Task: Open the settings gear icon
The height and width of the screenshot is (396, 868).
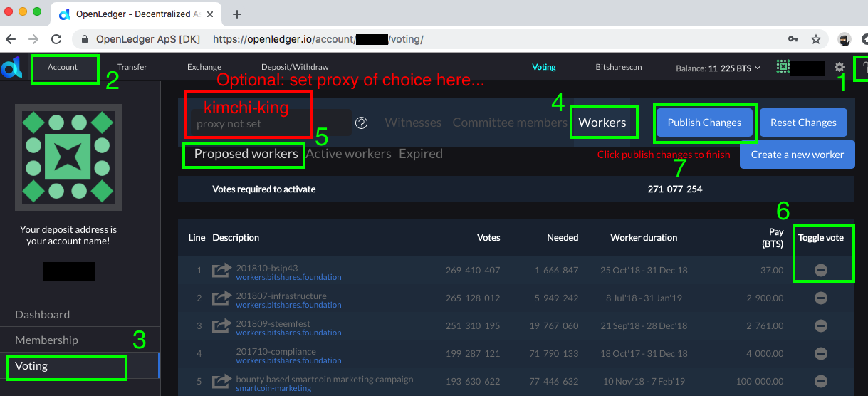Action: point(840,67)
